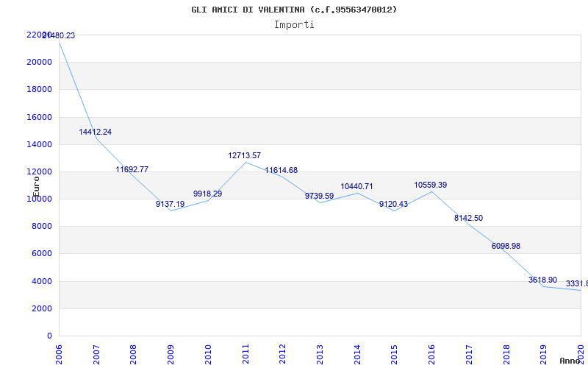Viewport: 588px width, 368px height.
Task: Select the 6098.98 data label
Action: tap(506, 246)
